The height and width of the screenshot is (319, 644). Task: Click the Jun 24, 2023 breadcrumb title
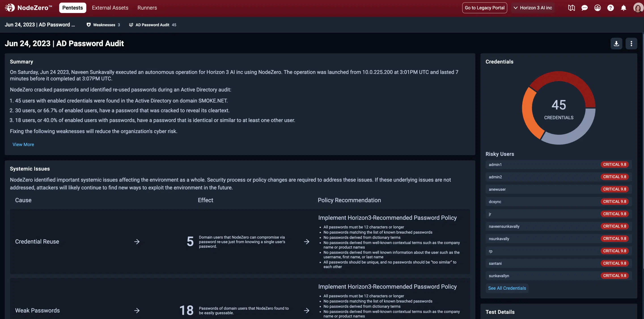40,25
